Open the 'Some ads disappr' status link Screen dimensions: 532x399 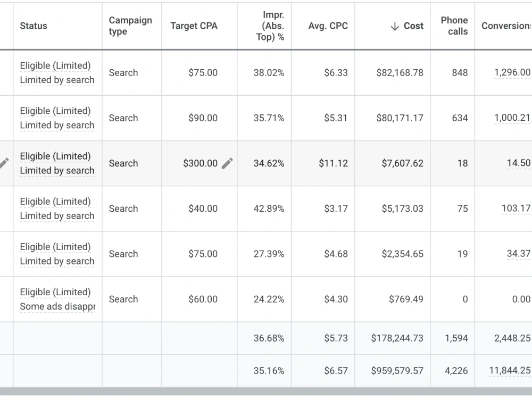tap(57, 306)
